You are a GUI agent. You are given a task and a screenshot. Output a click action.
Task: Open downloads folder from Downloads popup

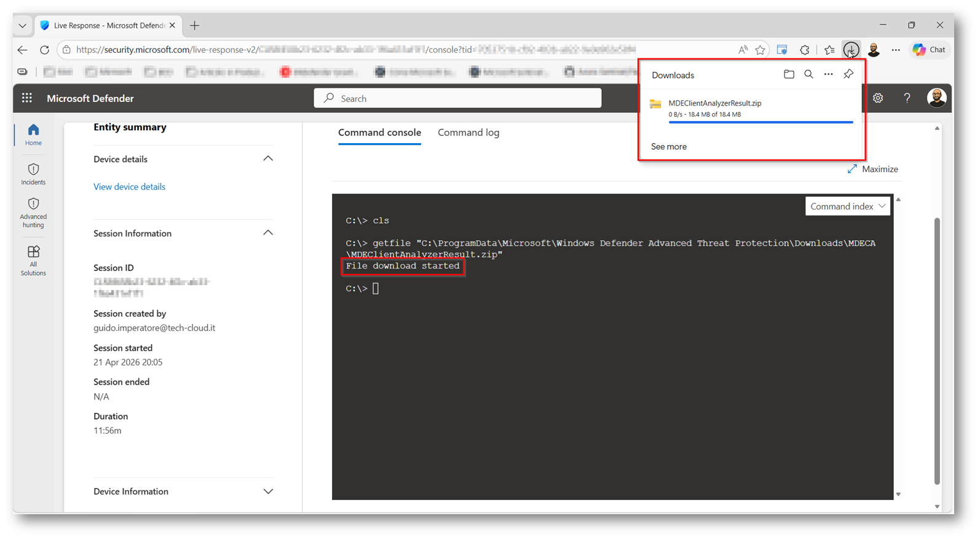click(789, 74)
